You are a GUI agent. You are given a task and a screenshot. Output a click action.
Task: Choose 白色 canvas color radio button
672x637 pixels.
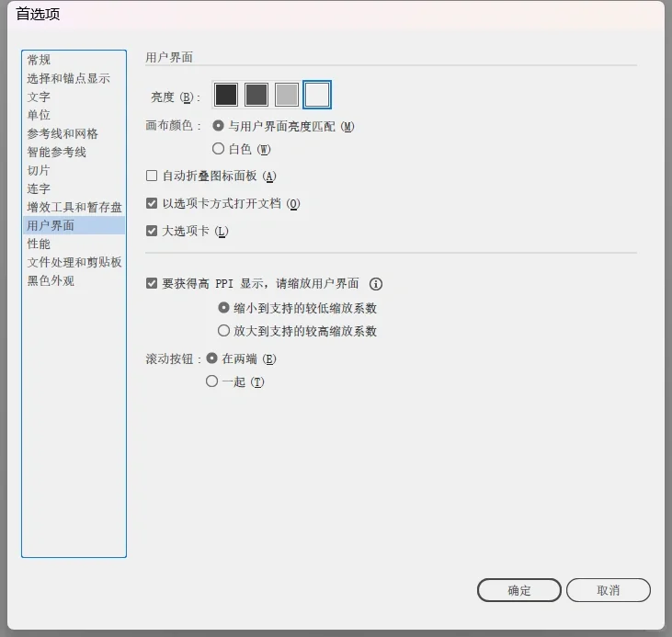coord(218,149)
